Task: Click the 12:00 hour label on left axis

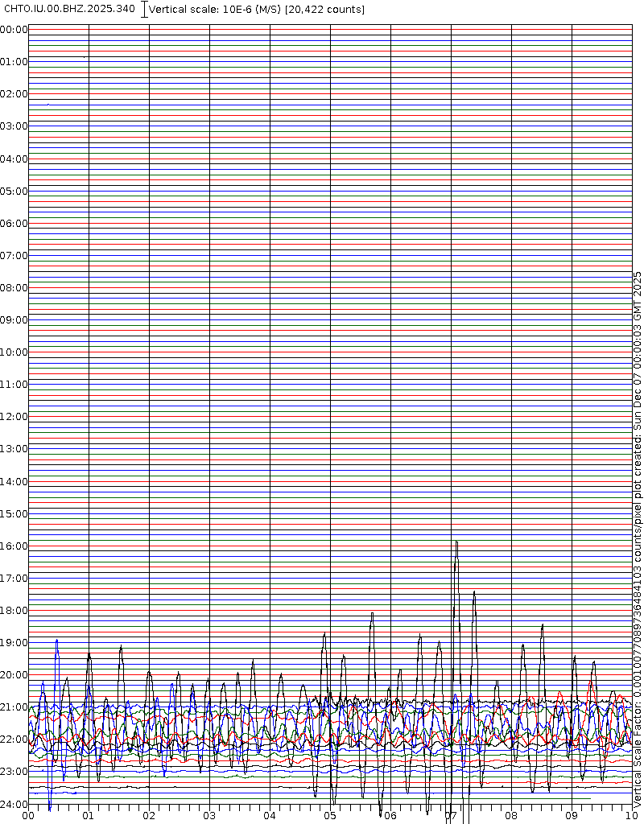Action: click(14, 417)
